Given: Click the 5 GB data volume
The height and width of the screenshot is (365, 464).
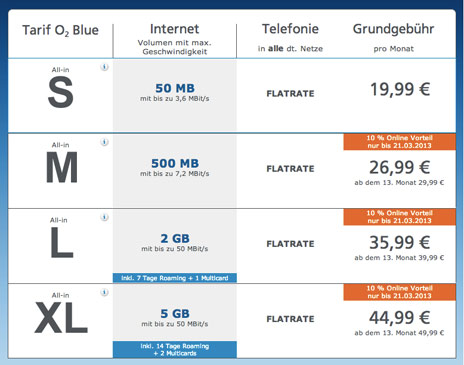Looking at the screenshot, I should click(x=175, y=314).
